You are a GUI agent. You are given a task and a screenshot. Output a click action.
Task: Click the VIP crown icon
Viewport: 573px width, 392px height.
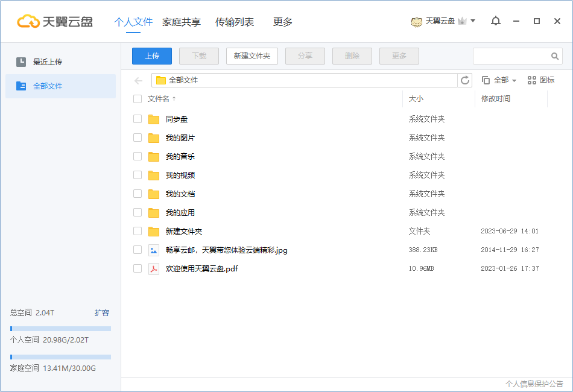(462, 21)
